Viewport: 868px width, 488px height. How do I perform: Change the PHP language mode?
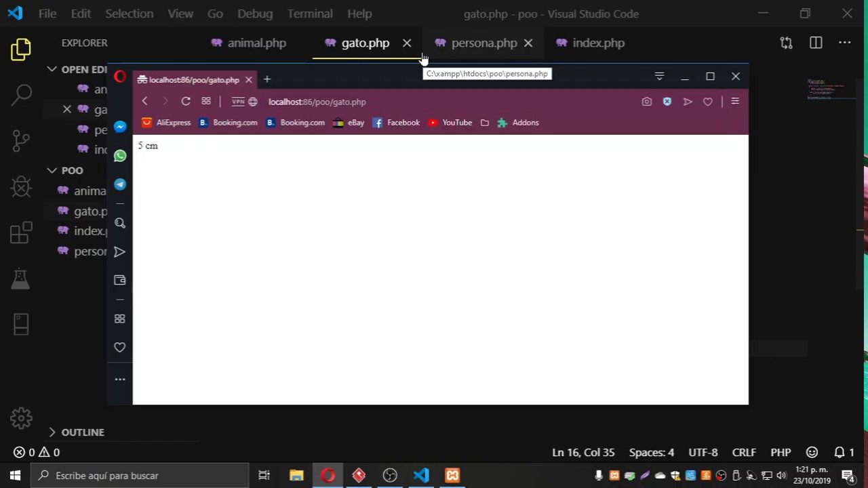pyautogui.click(x=781, y=452)
